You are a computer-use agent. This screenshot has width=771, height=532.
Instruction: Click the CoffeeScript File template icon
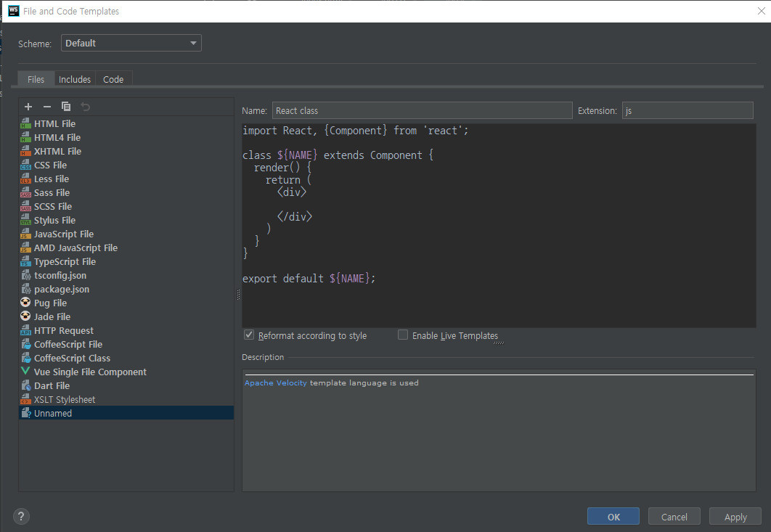(25, 344)
